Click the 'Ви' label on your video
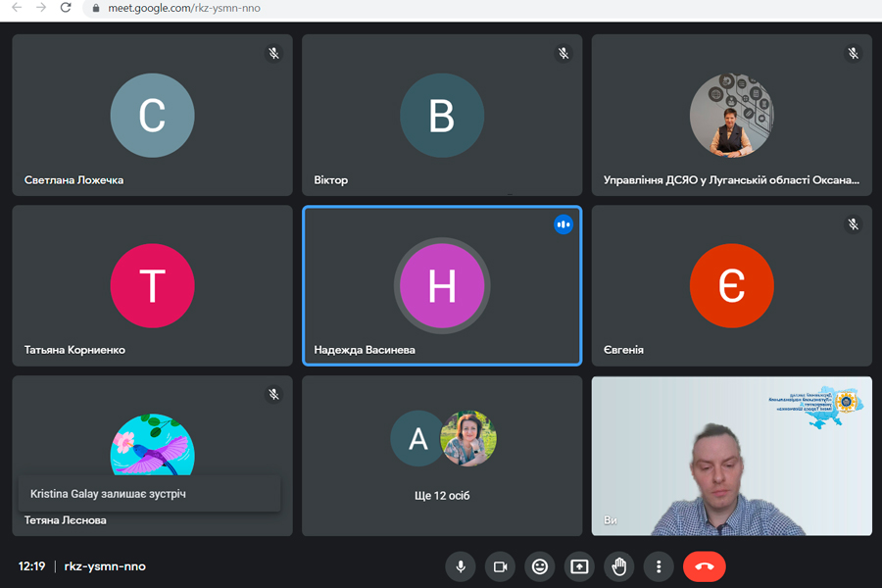Screen dimensions: 882x588 611,520
